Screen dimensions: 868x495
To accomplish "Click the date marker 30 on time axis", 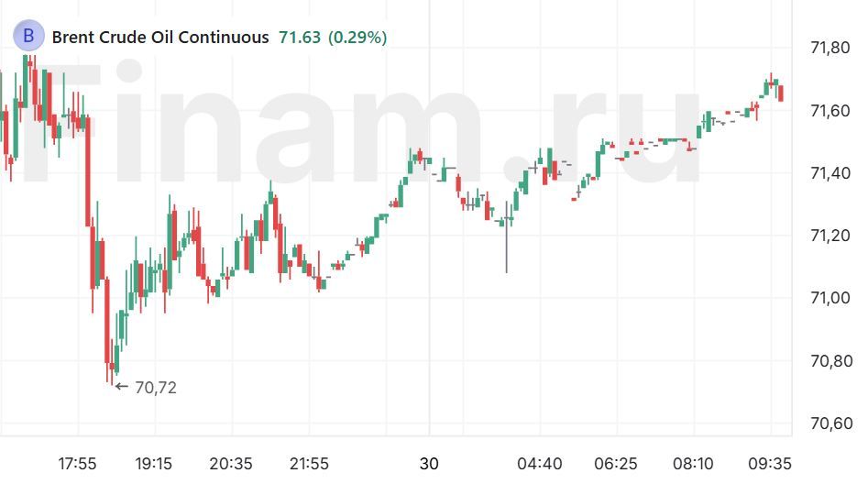I will (x=429, y=464).
